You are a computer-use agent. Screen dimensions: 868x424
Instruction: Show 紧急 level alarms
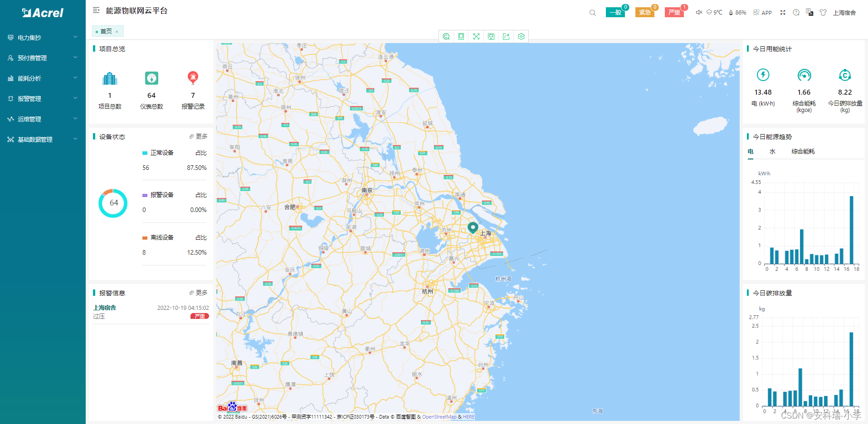[x=645, y=12]
